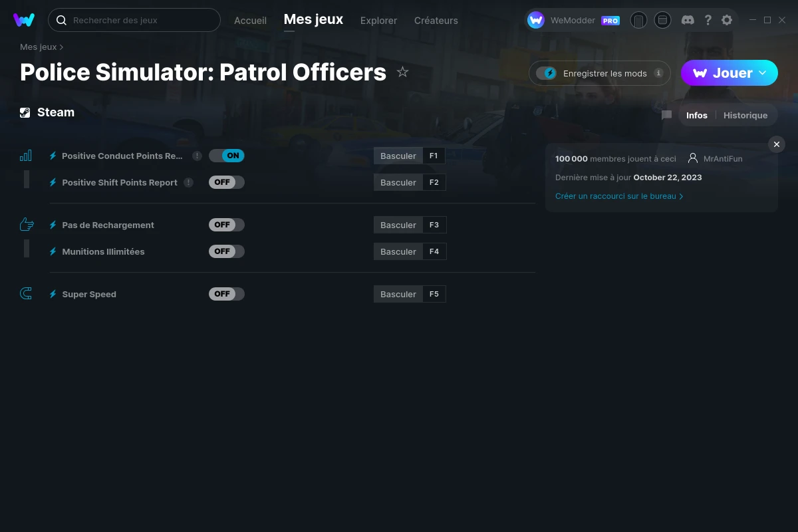Screen dimensions: 798x532
Task: Click the controller icon beside the PRO badge
Action: (638, 20)
